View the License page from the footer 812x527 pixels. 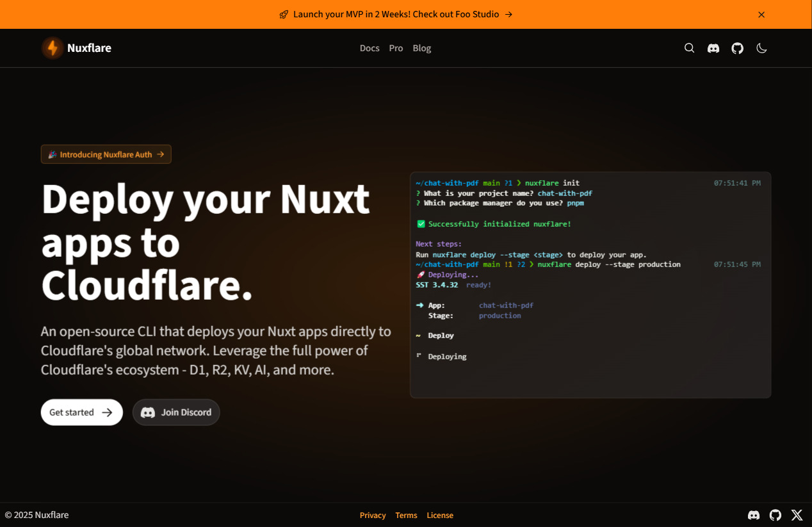pyautogui.click(x=440, y=515)
